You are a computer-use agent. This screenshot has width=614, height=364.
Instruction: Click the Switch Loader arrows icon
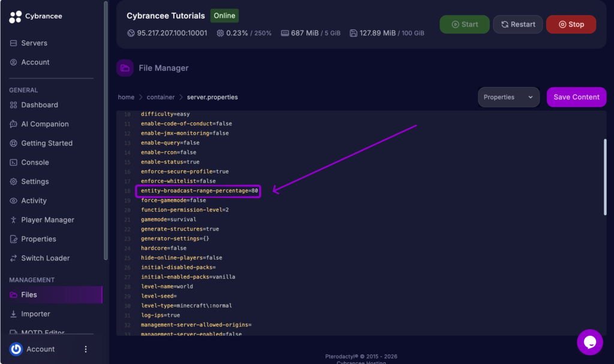13,258
